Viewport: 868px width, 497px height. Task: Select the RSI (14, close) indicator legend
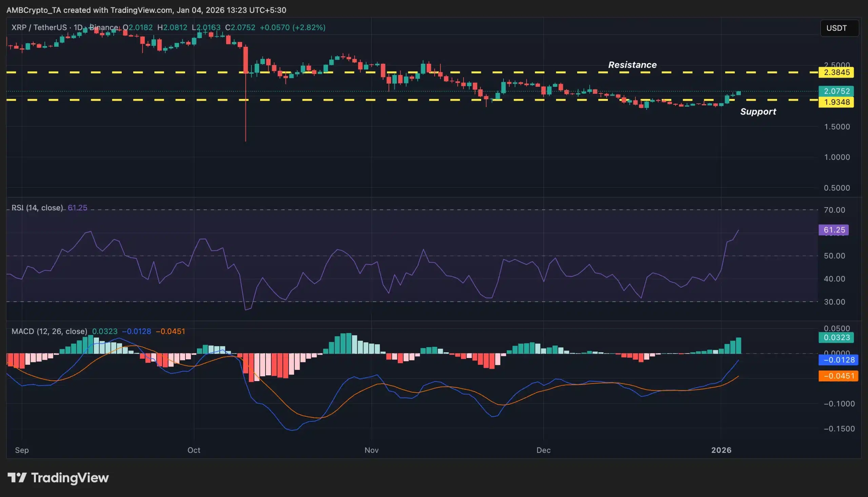pyautogui.click(x=37, y=207)
